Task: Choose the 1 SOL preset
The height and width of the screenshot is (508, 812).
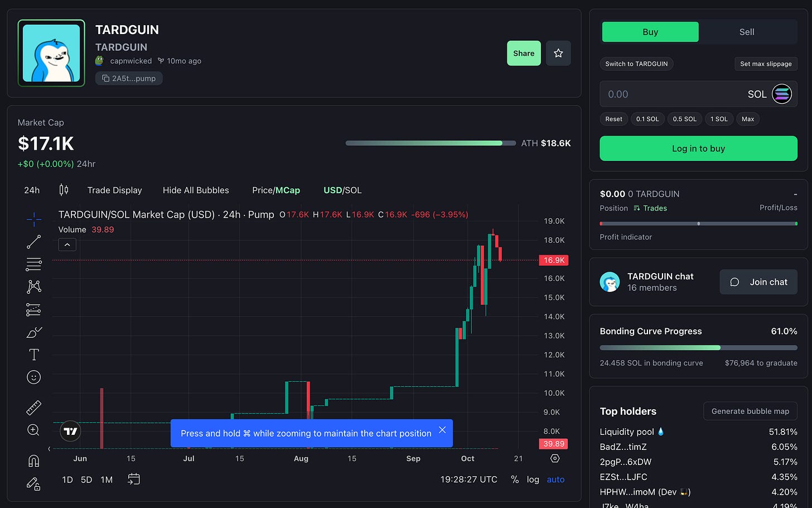Action: (719, 119)
